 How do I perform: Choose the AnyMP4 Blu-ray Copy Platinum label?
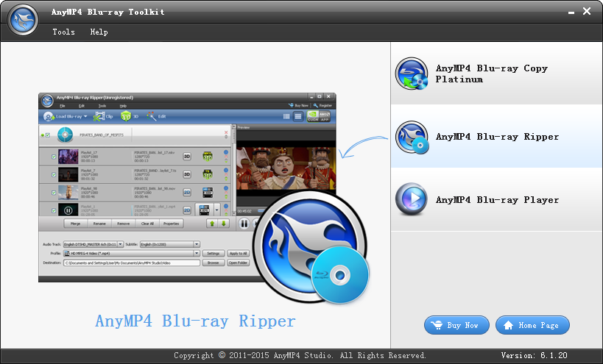click(491, 74)
